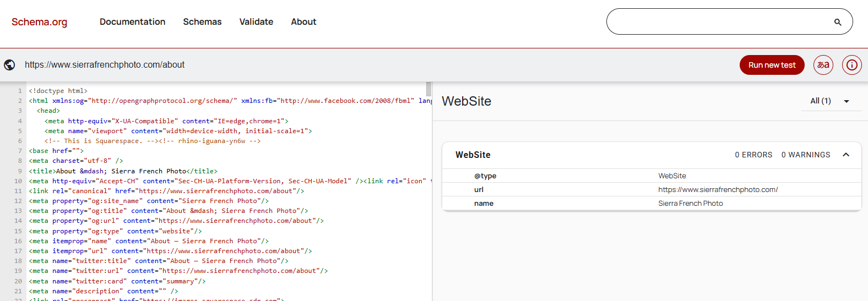This screenshot has width=868, height=301.
Task: Click code line 9 with title tag
Action: [x=123, y=171]
